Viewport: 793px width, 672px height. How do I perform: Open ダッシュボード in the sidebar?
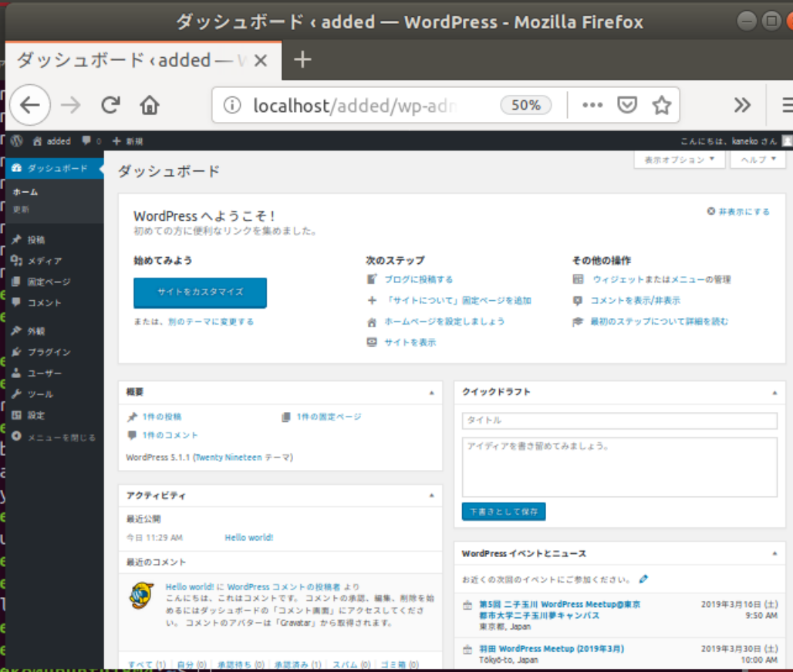point(55,168)
